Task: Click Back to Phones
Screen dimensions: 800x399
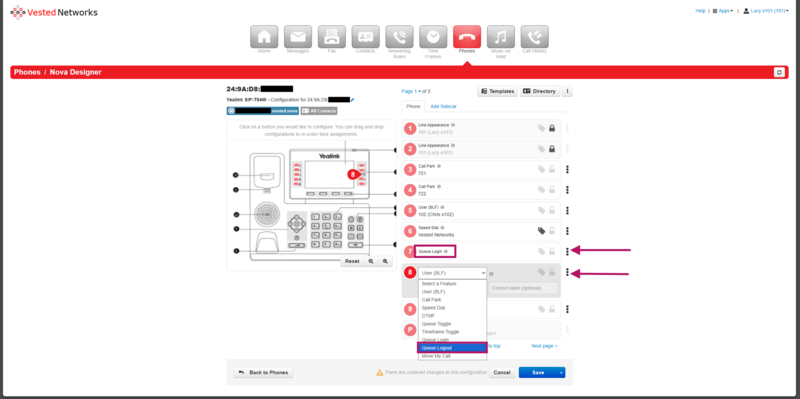Action: [263, 372]
